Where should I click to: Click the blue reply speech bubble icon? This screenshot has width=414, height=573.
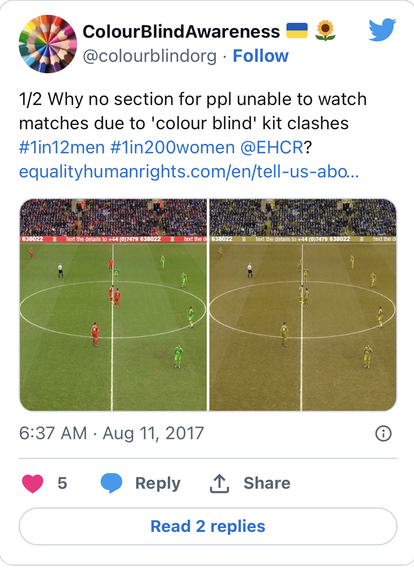(x=111, y=483)
